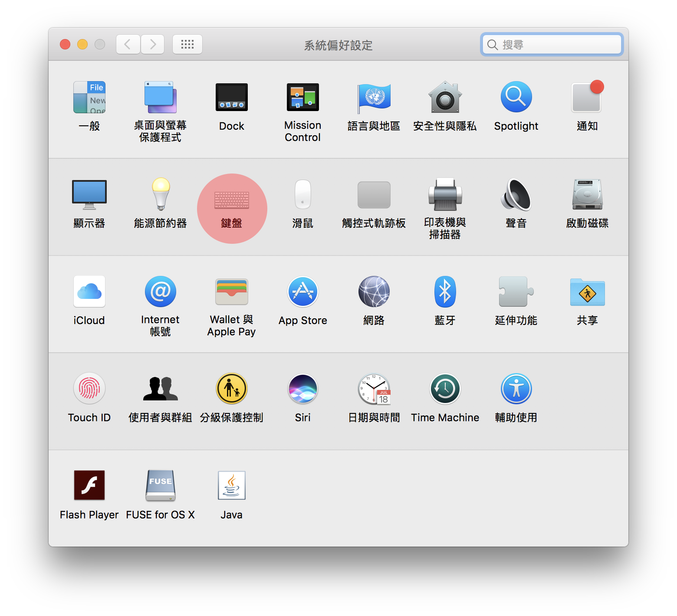Click the 搜尋 search field

(552, 45)
